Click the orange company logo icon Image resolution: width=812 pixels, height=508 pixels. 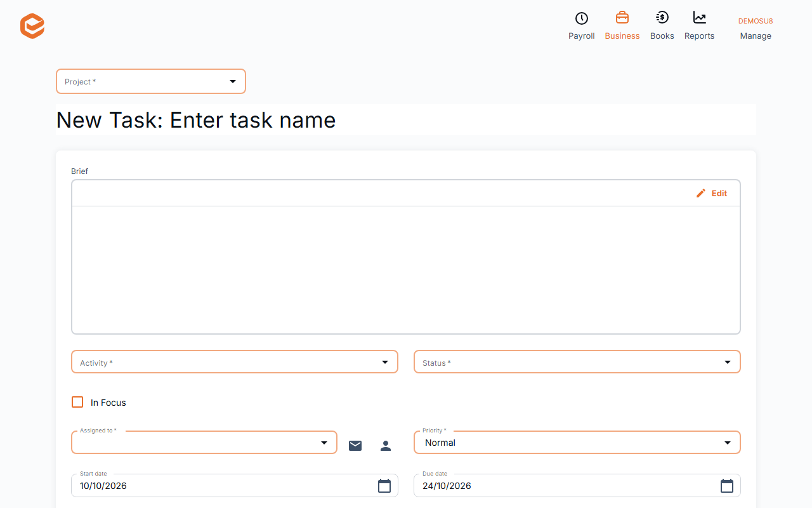(x=32, y=26)
